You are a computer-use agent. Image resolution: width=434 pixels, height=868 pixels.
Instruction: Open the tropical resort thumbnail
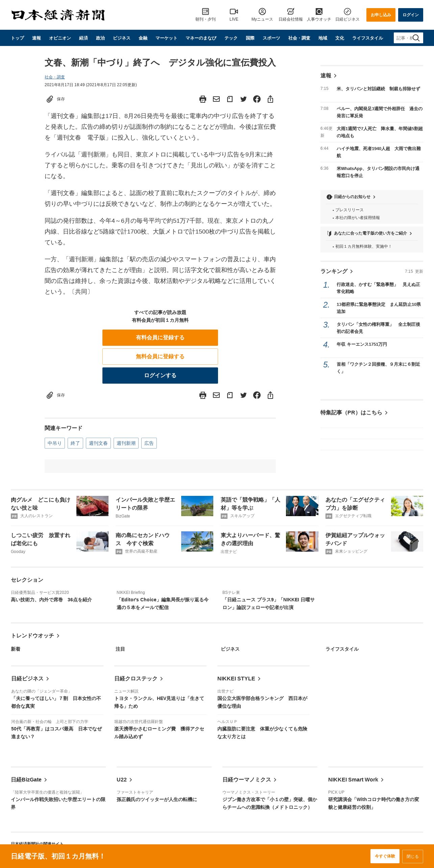pyautogui.click(x=197, y=541)
